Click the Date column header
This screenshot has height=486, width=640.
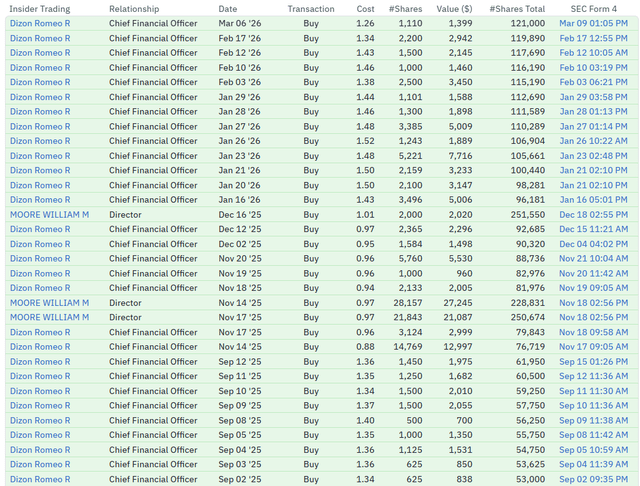[x=228, y=9]
